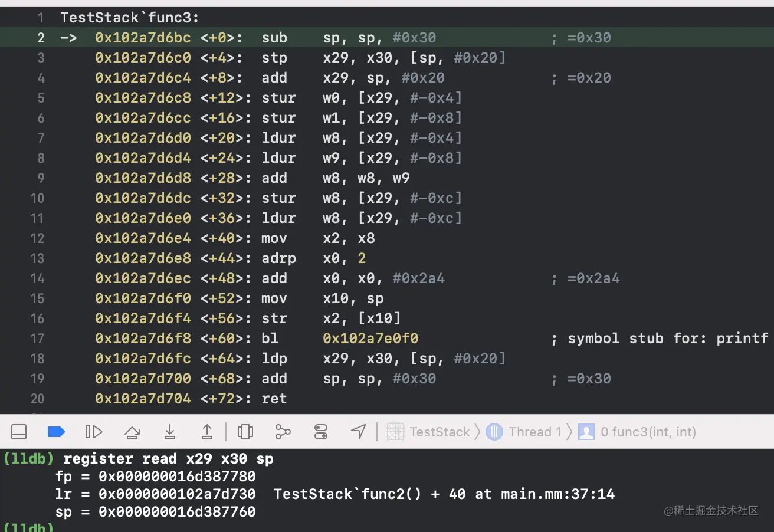Screen dimensions: 774x532
Task: Click the lr value 0x0000000102a7d730
Action: coord(177,494)
